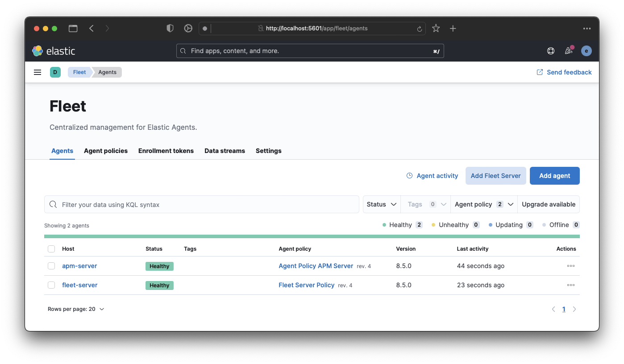624x364 pixels.
Task: Bookmark this page with the star
Action: click(436, 29)
